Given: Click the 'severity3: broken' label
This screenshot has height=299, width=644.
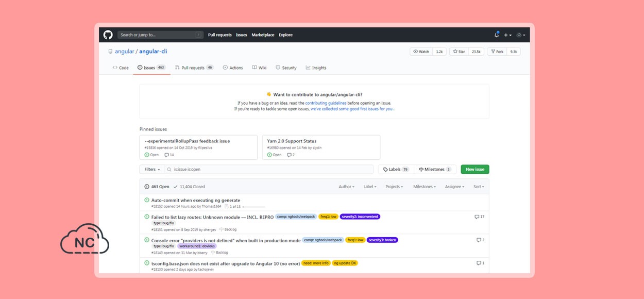Looking at the screenshot, I should click(382, 240).
